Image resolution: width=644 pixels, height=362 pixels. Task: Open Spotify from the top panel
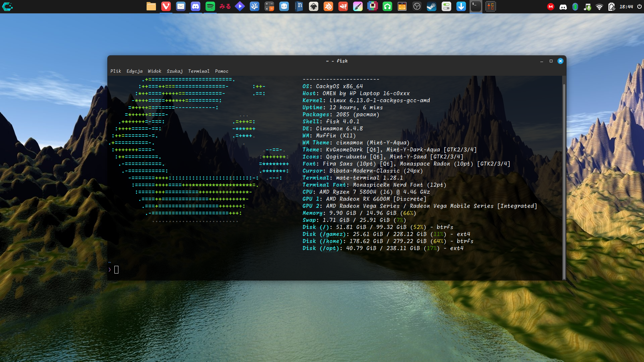click(x=210, y=6)
